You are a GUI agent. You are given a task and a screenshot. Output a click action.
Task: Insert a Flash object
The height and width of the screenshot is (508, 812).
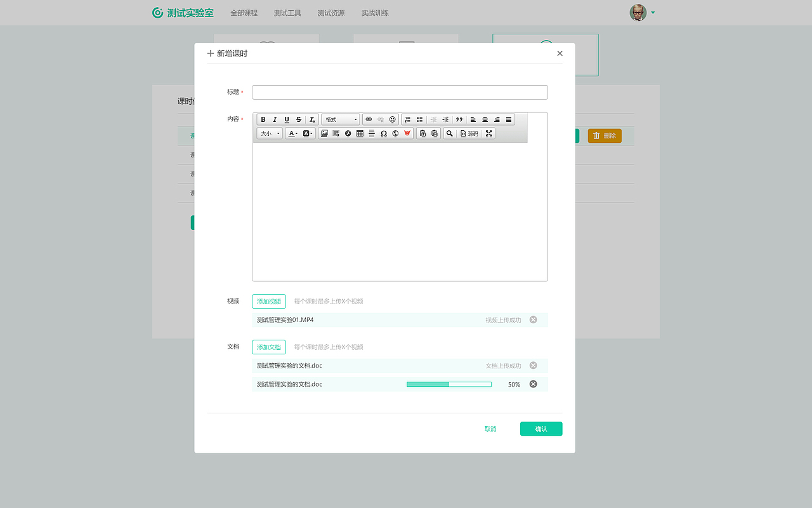click(x=348, y=133)
